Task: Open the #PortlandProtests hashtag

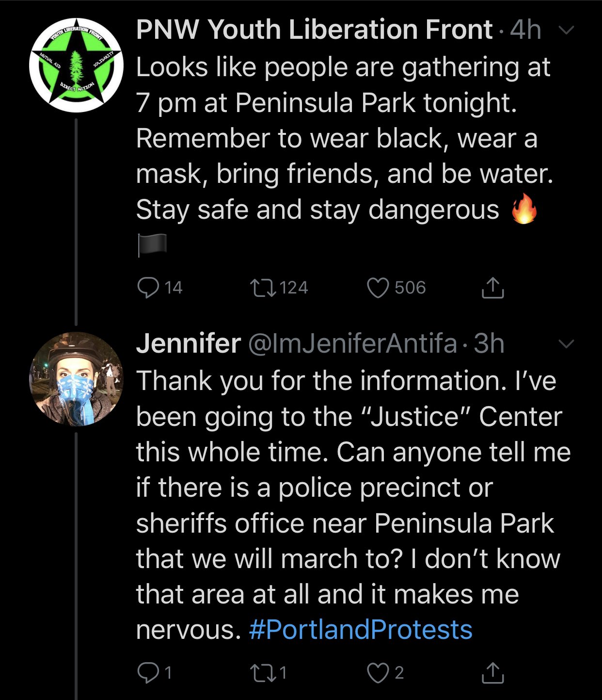Action: [361, 630]
